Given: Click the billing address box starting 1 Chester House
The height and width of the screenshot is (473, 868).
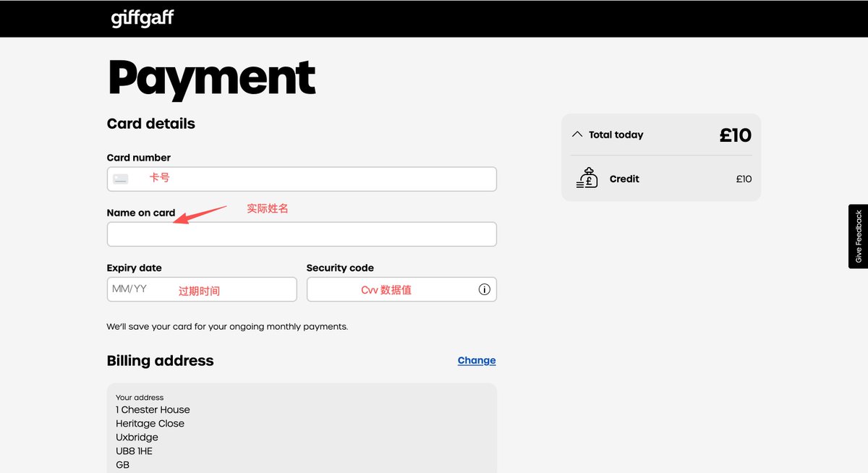Looking at the screenshot, I should tap(301, 430).
